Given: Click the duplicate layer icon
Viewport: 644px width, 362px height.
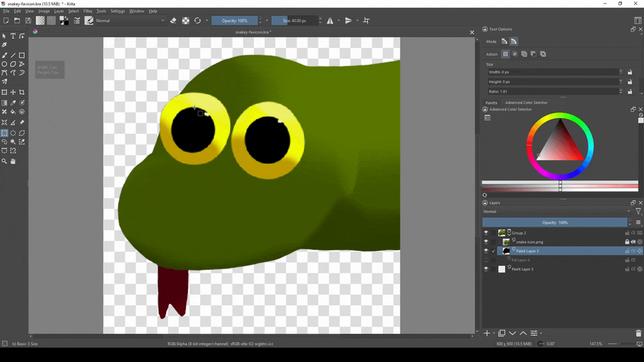Looking at the screenshot, I should click(502, 333).
